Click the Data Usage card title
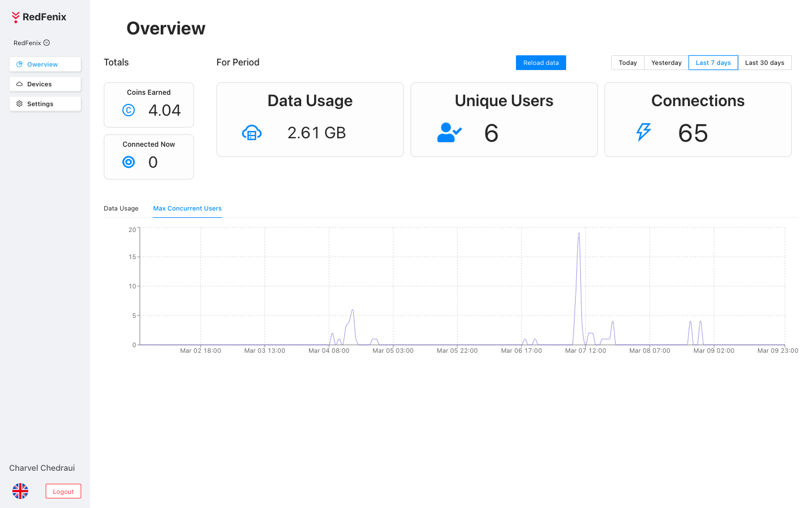 pos(310,100)
